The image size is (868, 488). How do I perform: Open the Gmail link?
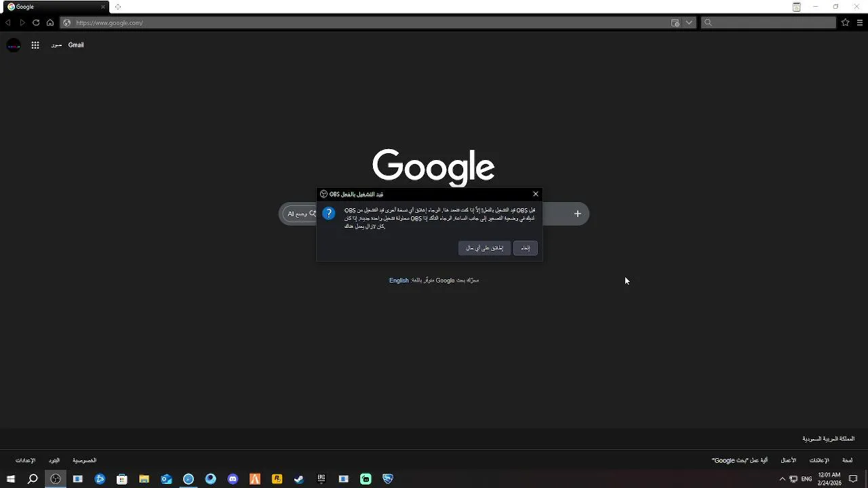click(x=76, y=45)
